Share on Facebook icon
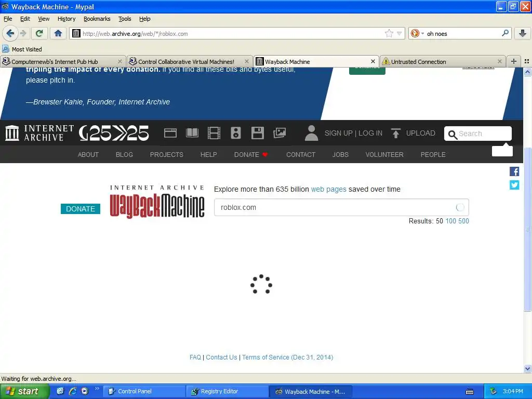 click(514, 171)
